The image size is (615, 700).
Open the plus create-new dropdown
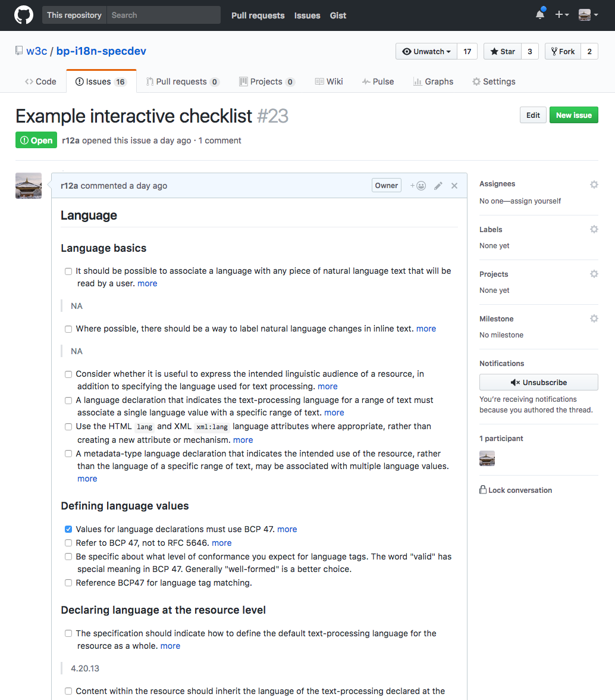click(562, 15)
